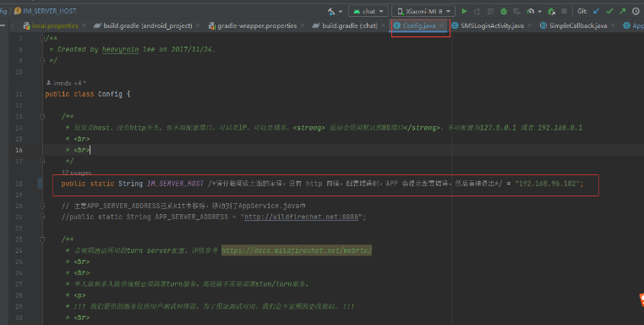Expand the Profile dropdown arrow
The image size is (644, 325).
(540, 12)
